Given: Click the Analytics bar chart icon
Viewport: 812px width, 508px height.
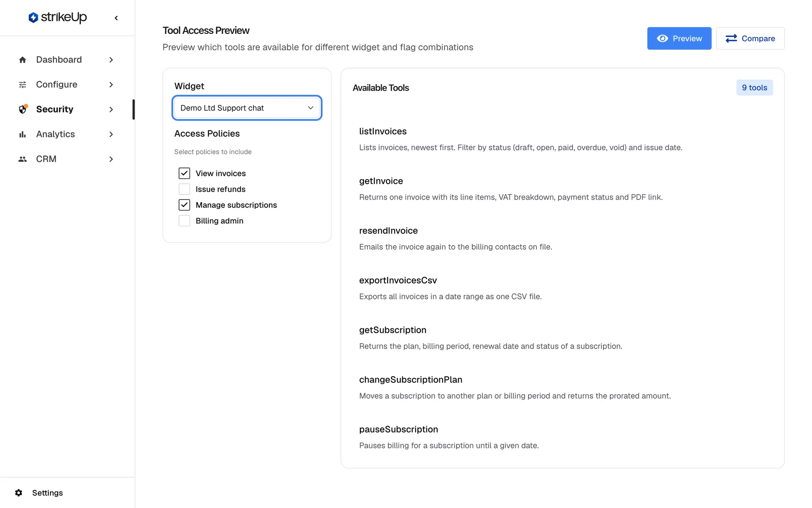Looking at the screenshot, I should (23, 134).
